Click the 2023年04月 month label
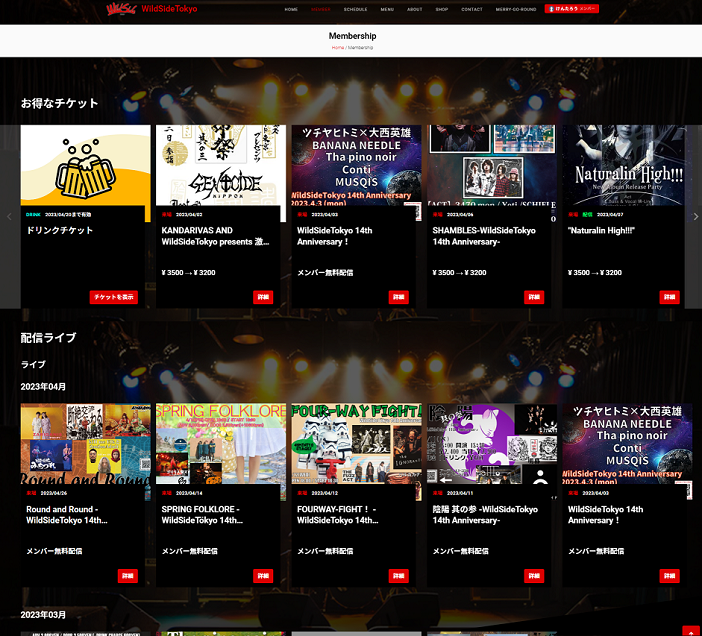 (43, 387)
